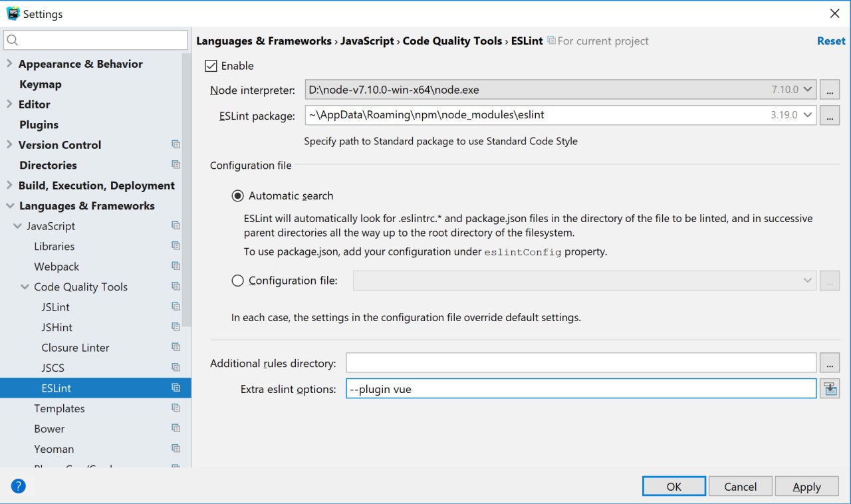Image resolution: width=851 pixels, height=504 pixels.
Task: Click the Apply button
Action: (806, 487)
